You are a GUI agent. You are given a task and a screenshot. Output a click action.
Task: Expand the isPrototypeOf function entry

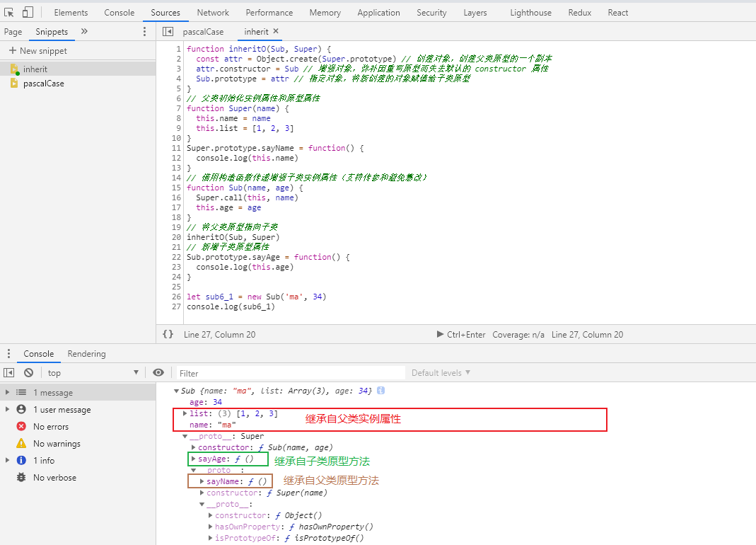(210, 538)
